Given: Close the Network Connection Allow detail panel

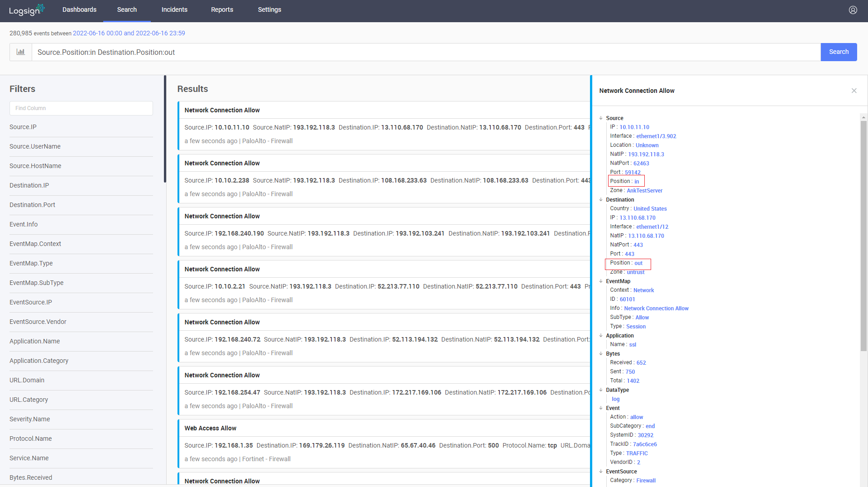Looking at the screenshot, I should [x=854, y=91].
